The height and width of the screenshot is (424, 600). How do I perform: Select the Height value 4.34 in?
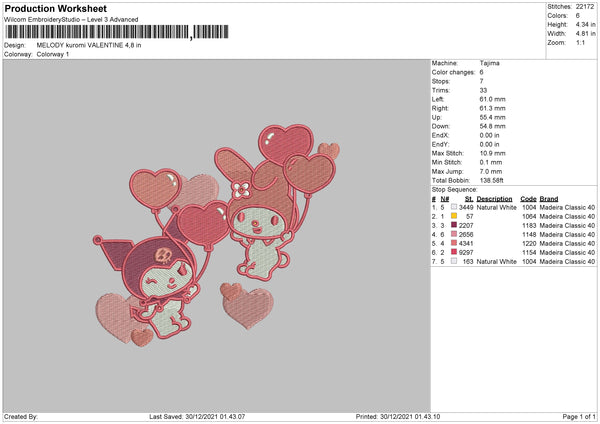(585, 24)
